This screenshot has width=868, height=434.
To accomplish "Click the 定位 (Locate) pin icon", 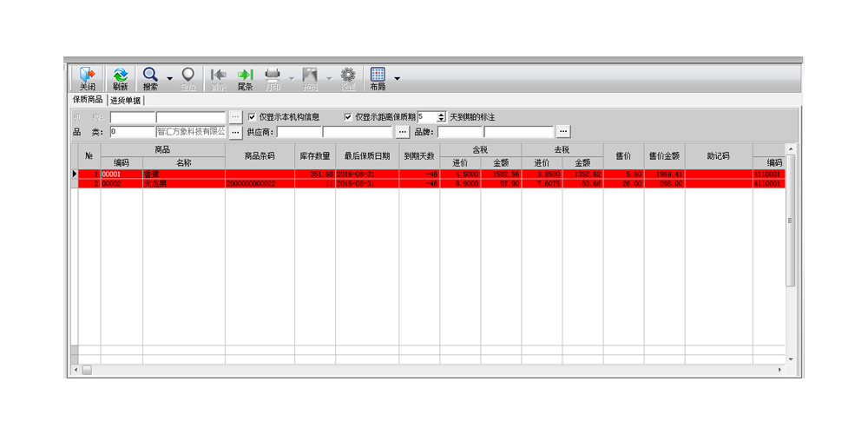I will click(188, 79).
